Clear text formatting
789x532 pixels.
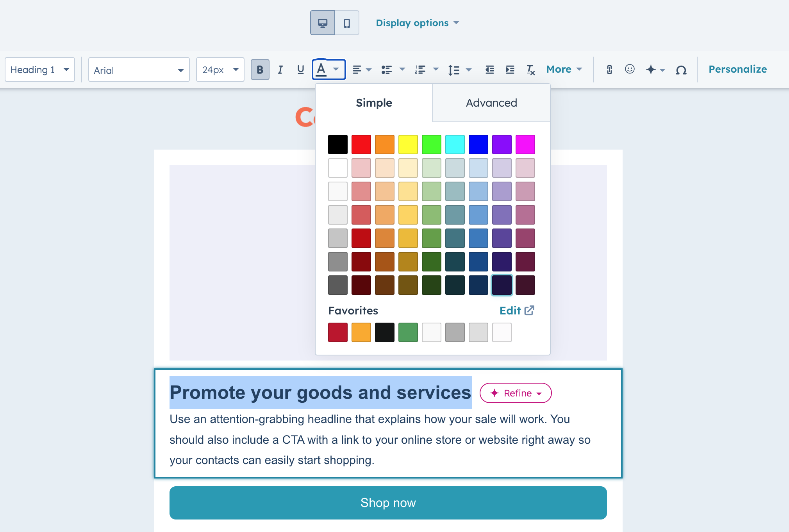(x=530, y=70)
